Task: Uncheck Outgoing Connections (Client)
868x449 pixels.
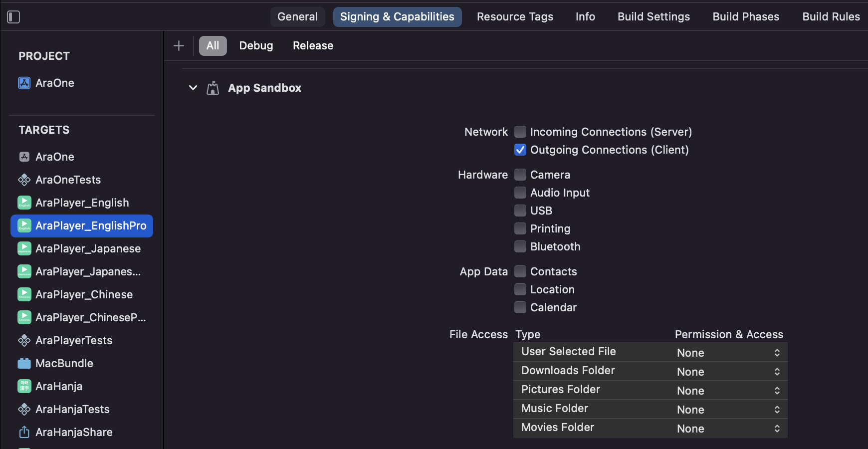Action: click(x=520, y=150)
